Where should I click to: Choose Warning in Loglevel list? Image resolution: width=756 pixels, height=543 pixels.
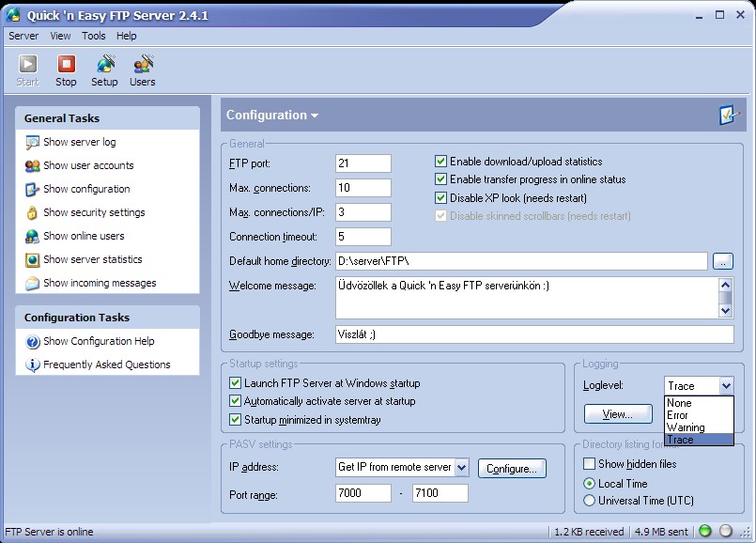click(x=699, y=427)
